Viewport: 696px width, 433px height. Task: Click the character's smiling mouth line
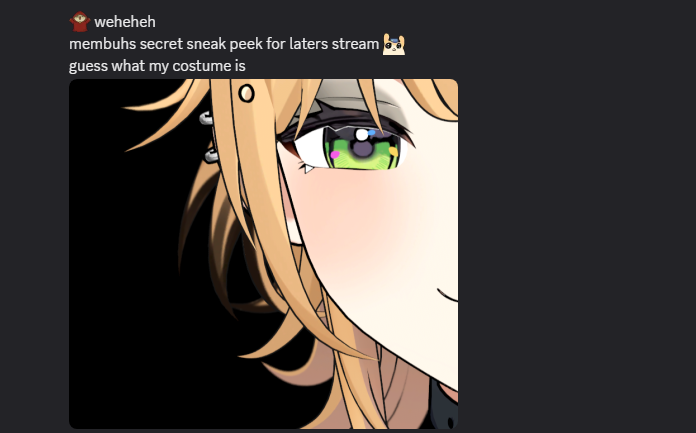point(447,296)
